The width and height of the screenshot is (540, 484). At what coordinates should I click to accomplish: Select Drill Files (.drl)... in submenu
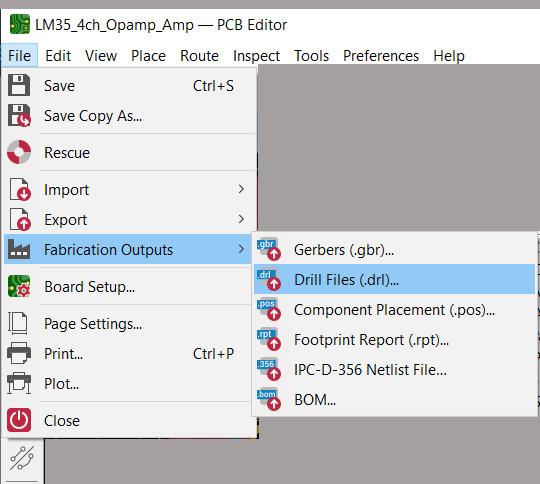coord(395,279)
